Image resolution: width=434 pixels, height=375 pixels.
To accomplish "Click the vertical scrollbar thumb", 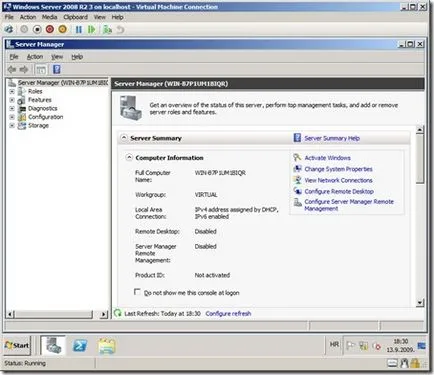I will tap(420, 159).
